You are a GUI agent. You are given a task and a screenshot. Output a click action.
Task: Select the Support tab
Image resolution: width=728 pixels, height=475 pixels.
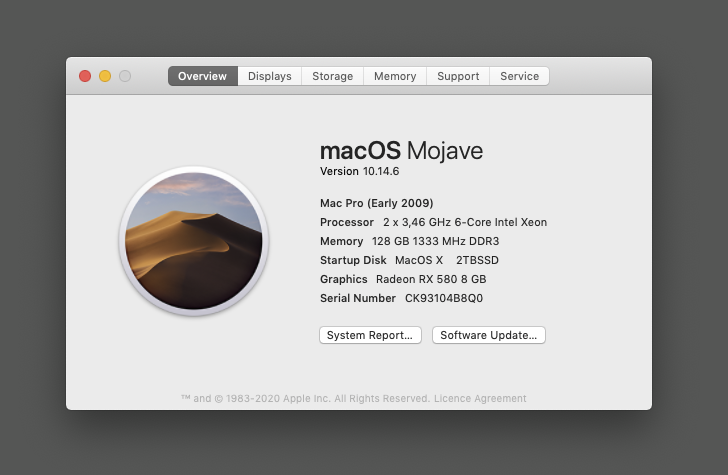[x=458, y=76]
